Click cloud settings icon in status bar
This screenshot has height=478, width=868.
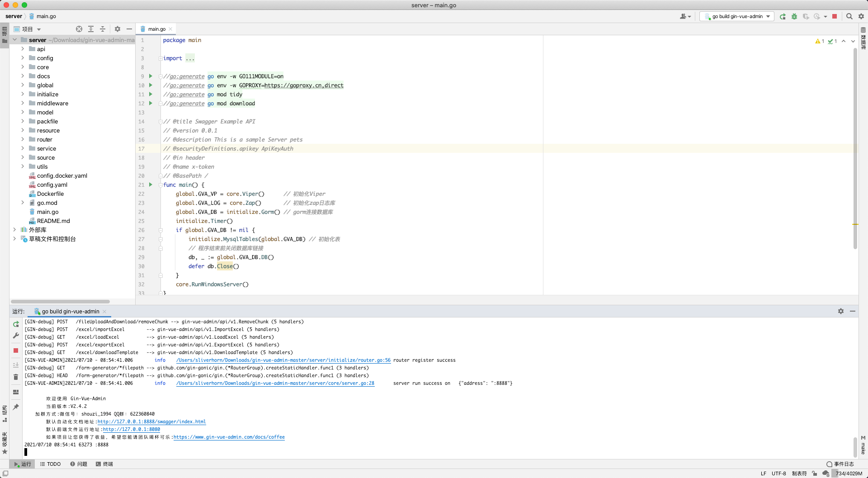(826, 473)
